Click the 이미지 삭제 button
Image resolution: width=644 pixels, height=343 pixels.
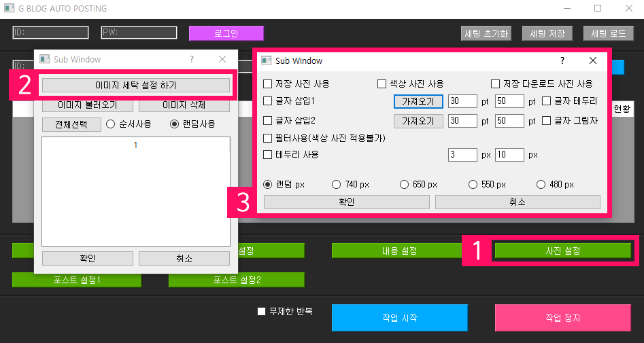pyautogui.click(x=184, y=105)
